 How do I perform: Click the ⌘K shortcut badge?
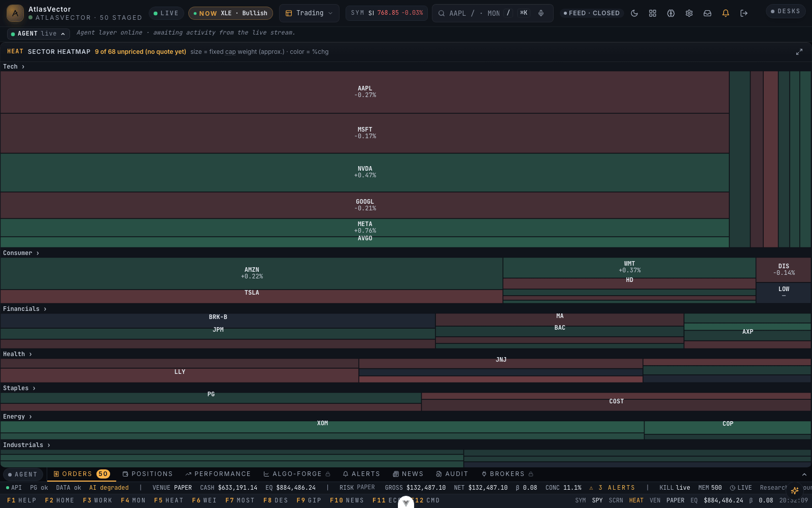click(x=524, y=13)
